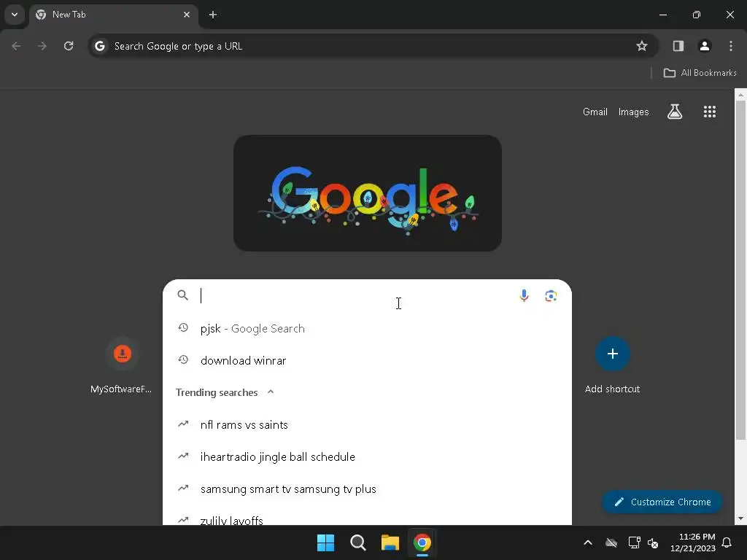Click the Add shortcut plus button
The height and width of the screenshot is (560, 747).
613,354
